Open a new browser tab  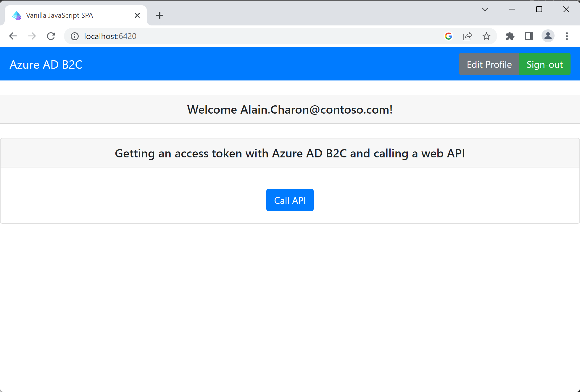click(x=159, y=15)
